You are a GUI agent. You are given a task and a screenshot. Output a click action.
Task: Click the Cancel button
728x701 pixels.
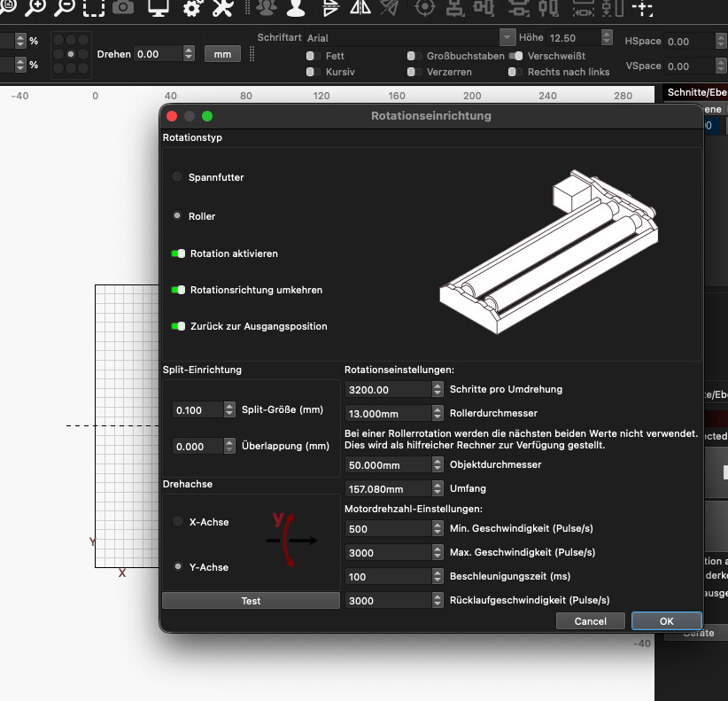(591, 621)
